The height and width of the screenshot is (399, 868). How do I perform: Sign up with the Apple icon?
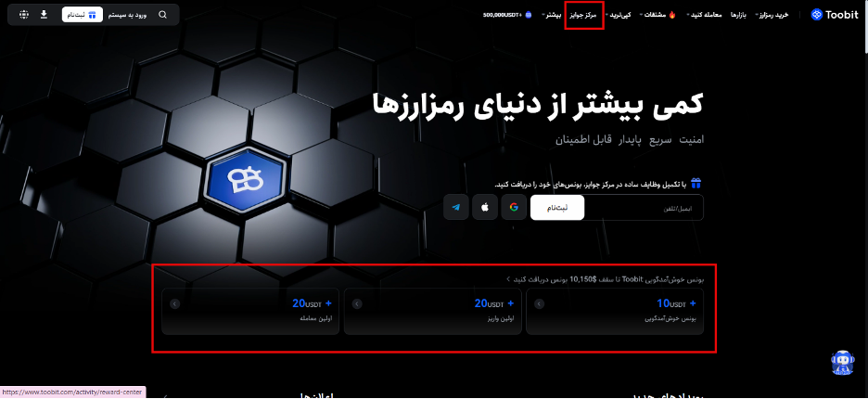coord(485,207)
